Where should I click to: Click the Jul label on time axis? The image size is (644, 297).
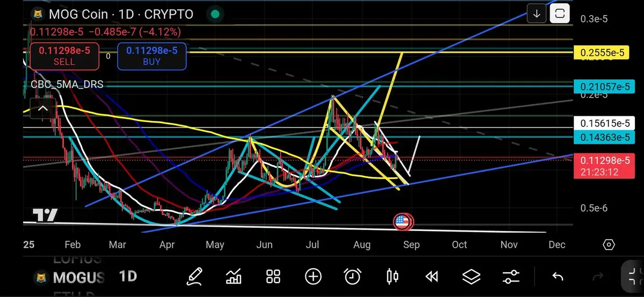(312, 245)
